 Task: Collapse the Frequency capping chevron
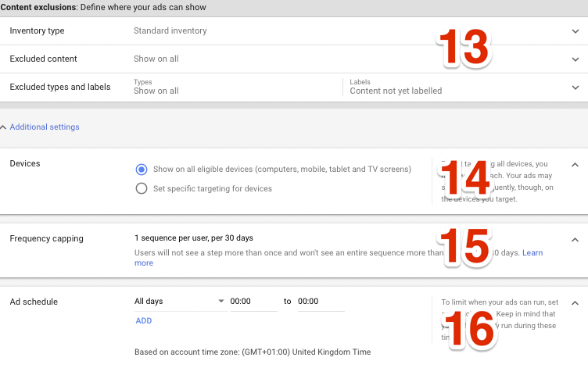(575, 240)
